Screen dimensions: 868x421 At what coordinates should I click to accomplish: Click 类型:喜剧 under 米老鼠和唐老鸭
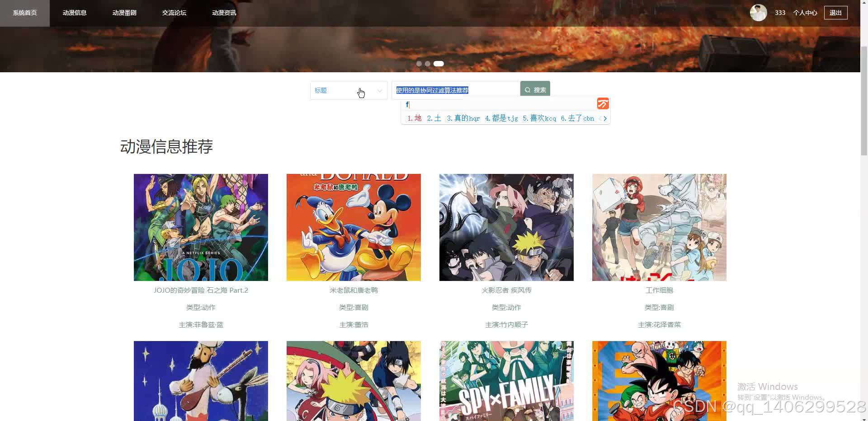354,308
